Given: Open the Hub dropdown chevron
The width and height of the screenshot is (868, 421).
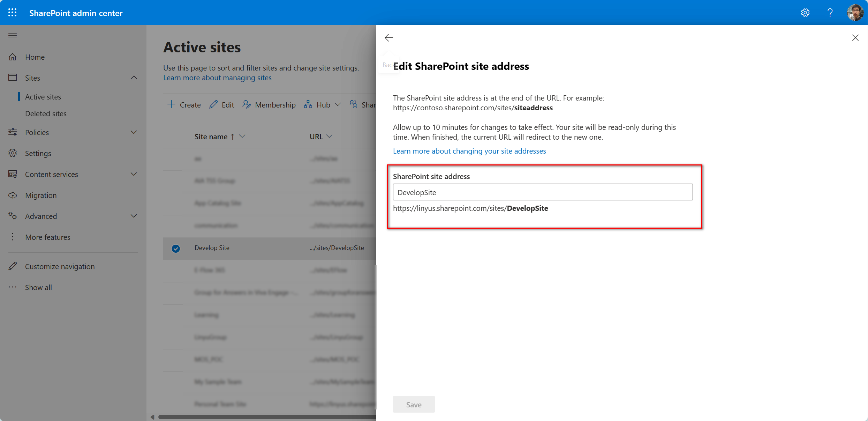Looking at the screenshot, I should (338, 104).
